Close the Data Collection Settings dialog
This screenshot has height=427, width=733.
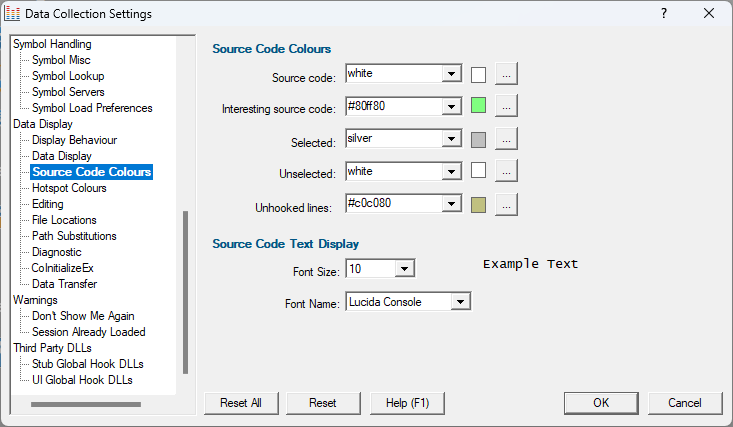(709, 14)
